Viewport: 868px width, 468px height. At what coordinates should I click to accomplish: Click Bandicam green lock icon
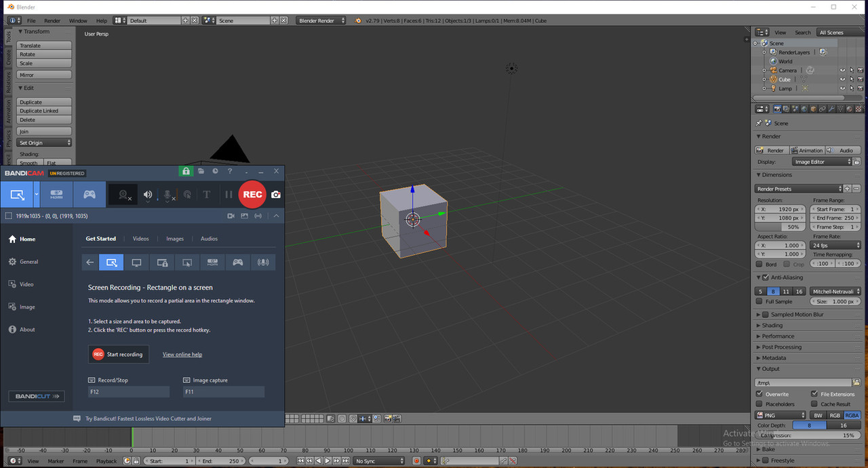(186, 172)
